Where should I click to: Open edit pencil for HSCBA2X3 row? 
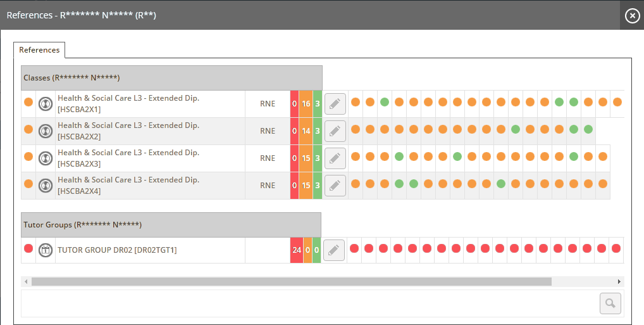tap(335, 158)
